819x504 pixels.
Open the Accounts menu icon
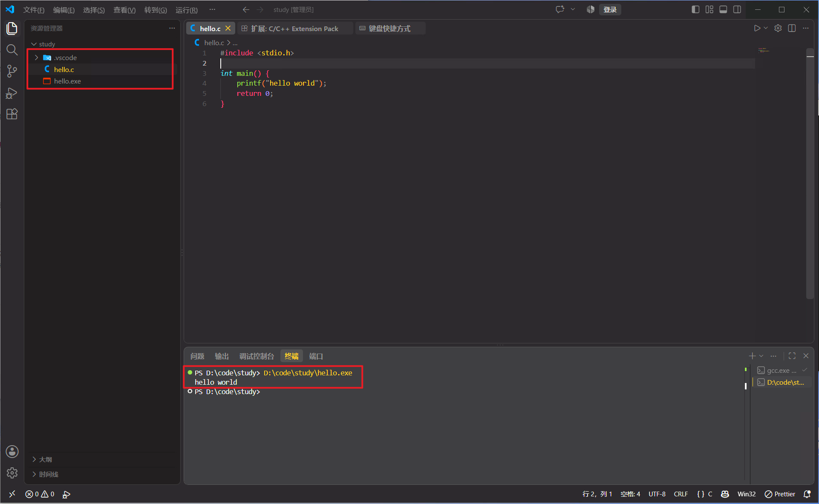click(12, 452)
